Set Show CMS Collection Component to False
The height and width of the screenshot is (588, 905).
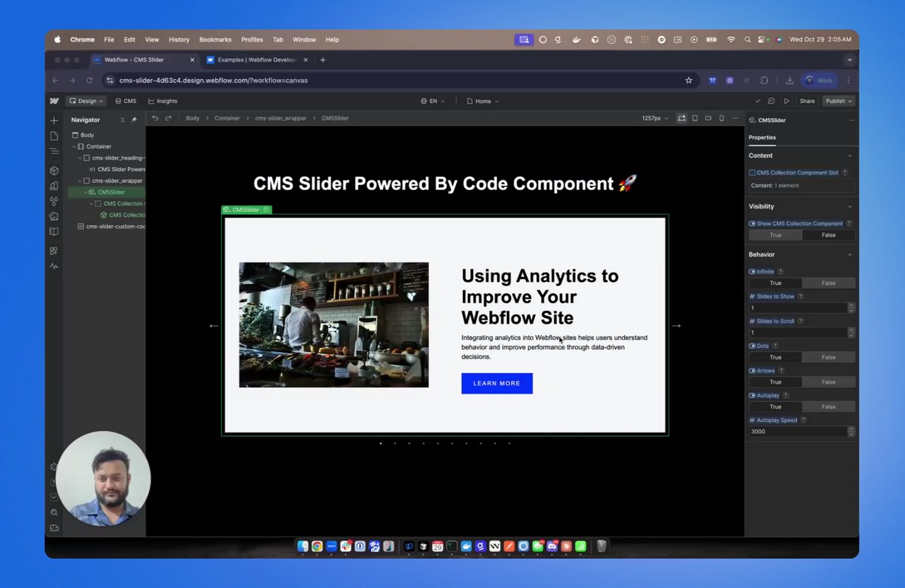[x=829, y=235]
